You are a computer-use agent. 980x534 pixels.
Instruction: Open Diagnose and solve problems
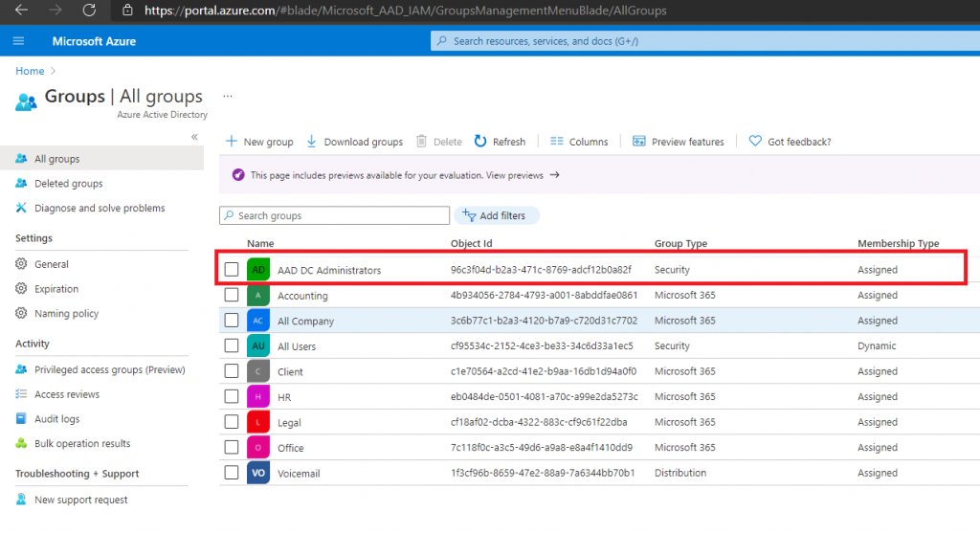[x=100, y=209]
